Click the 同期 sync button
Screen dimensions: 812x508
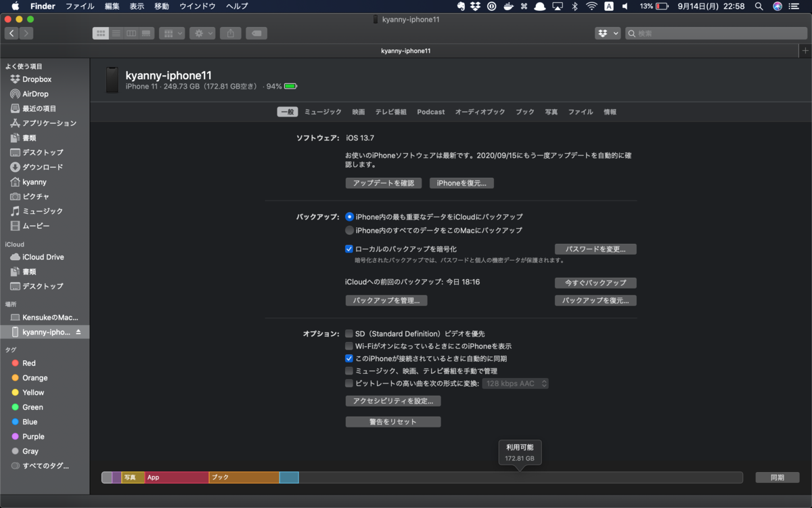(x=777, y=478)
